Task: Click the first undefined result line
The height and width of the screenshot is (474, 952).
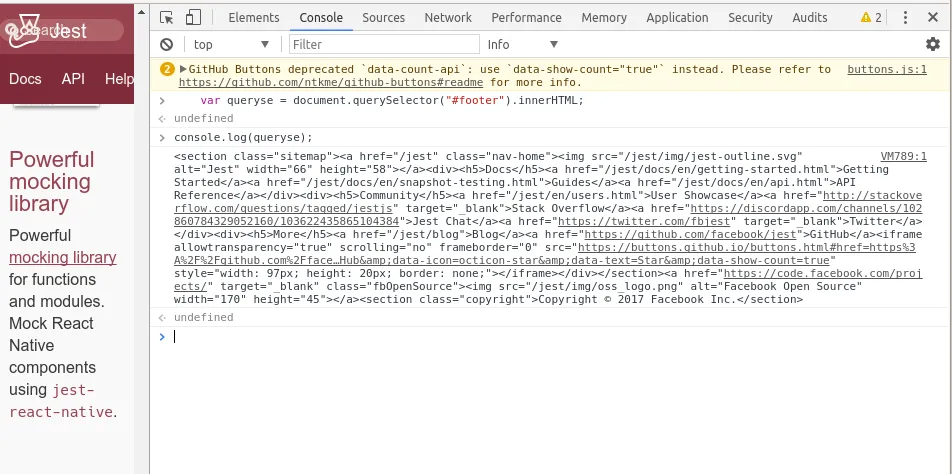Action: coord(203,118)
